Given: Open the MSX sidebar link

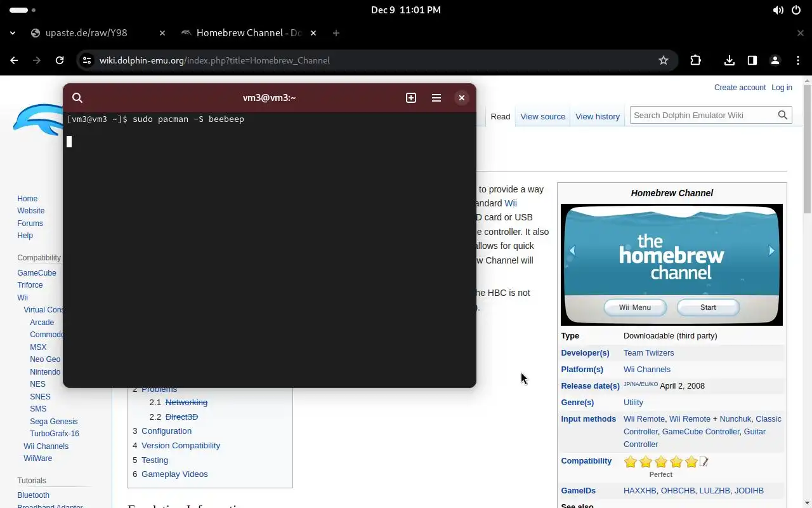Looking at the screenshot, I should [38, 347].
